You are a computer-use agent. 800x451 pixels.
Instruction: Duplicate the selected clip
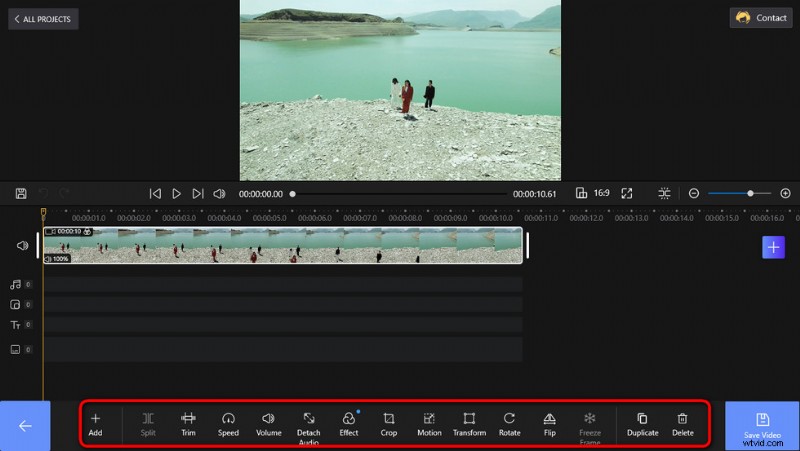click(x=642, y=424)
